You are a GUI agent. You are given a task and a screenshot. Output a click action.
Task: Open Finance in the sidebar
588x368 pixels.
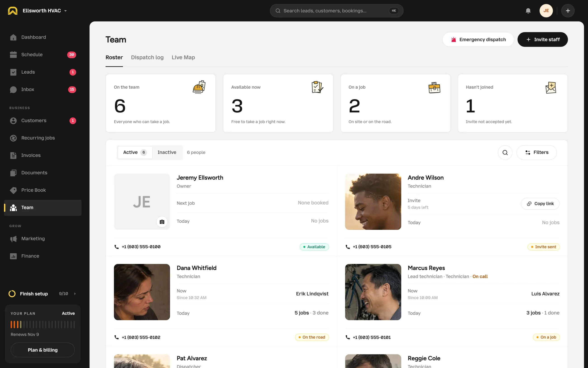[x=43, y=256]
